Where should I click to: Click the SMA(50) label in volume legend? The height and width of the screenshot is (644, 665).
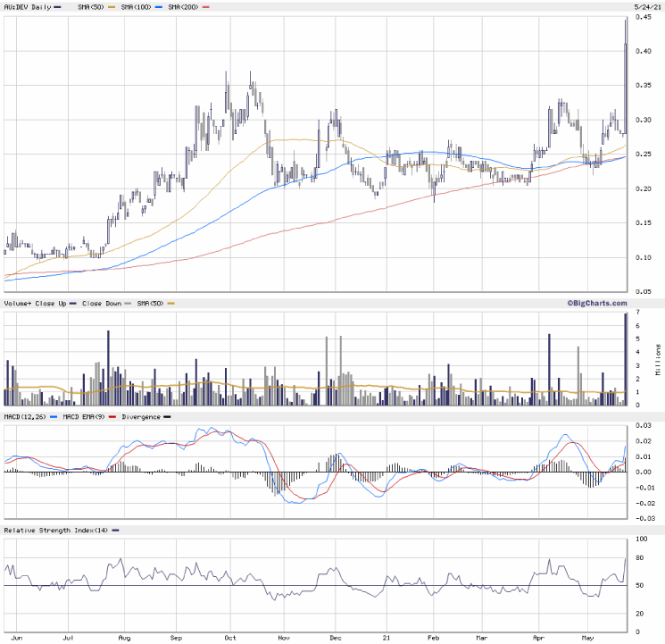click(149, 304)
